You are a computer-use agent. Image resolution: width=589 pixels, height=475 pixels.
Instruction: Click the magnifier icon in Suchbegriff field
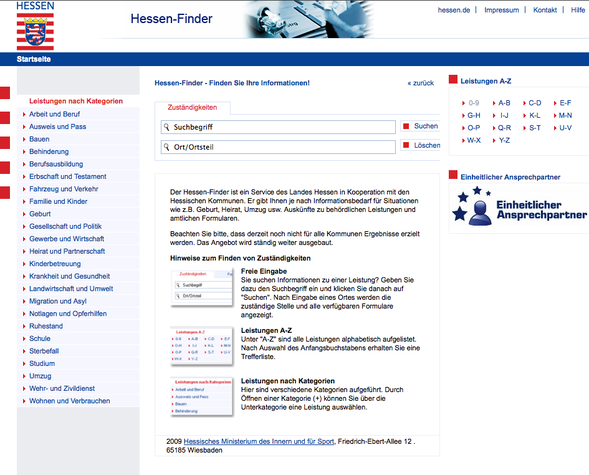(166, 127)
